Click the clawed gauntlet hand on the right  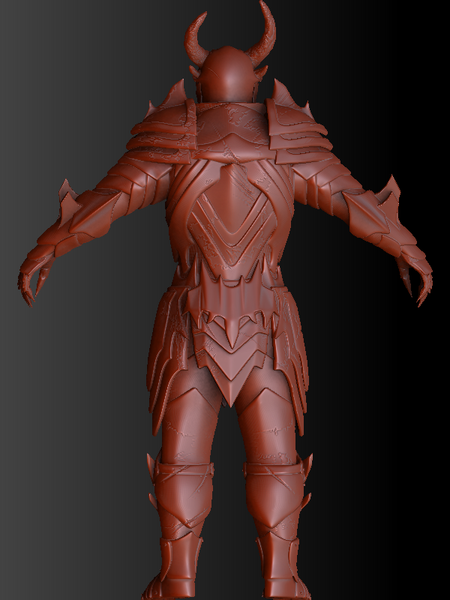tap(415, 277)
